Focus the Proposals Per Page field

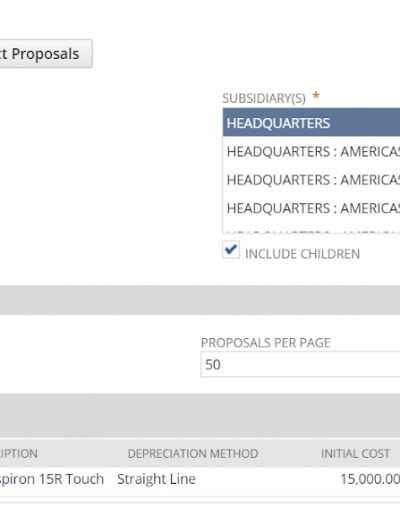[300, 364]
